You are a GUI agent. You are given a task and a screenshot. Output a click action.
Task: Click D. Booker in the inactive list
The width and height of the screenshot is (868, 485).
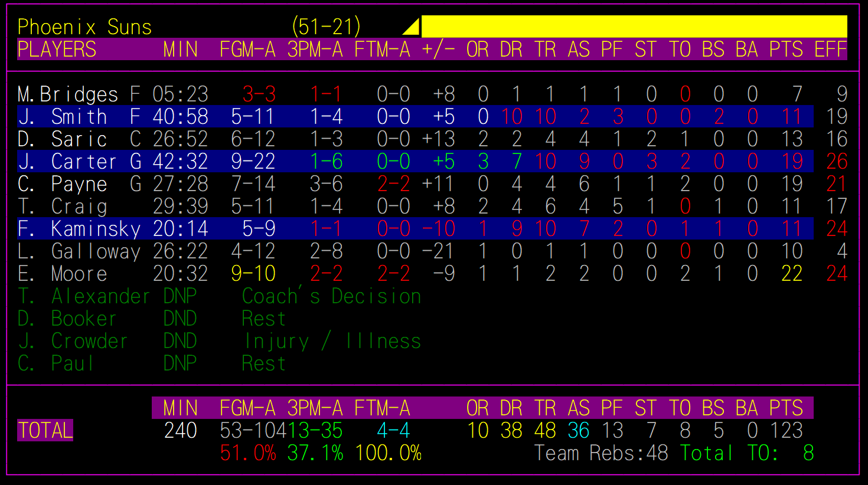coord(67,319)
